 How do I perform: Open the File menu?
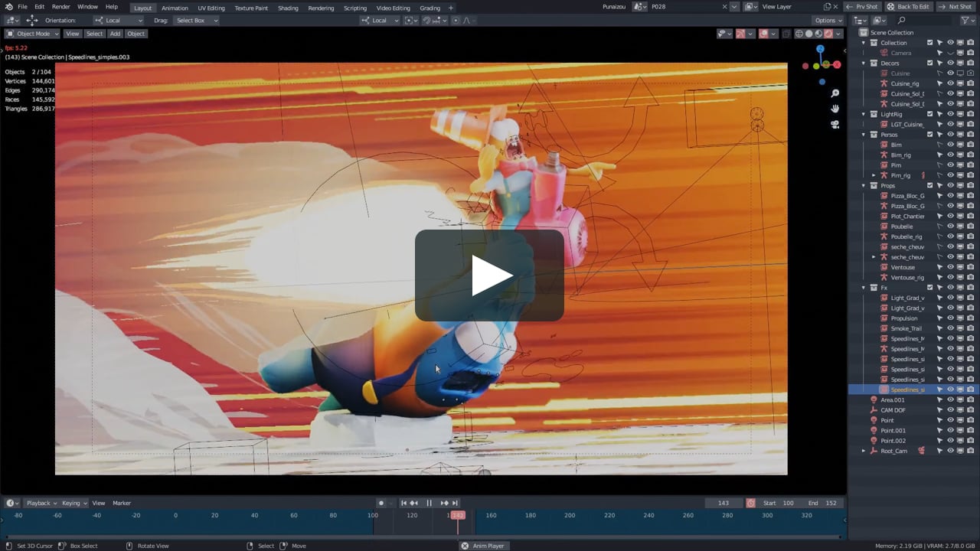(22, 7)
